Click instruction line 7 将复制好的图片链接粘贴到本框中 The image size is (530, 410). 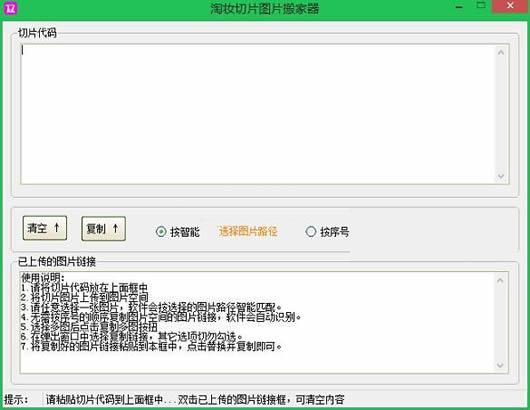click(x=151, y=346)
